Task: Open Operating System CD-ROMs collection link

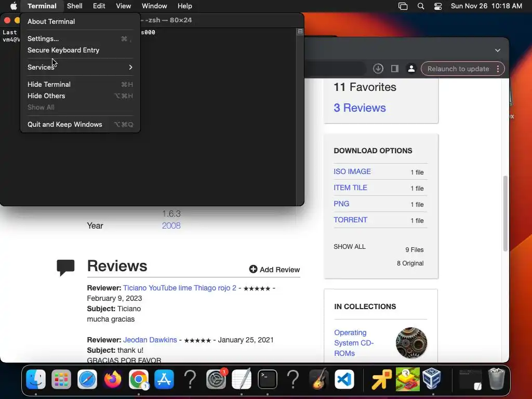Action: coord(353,343)
